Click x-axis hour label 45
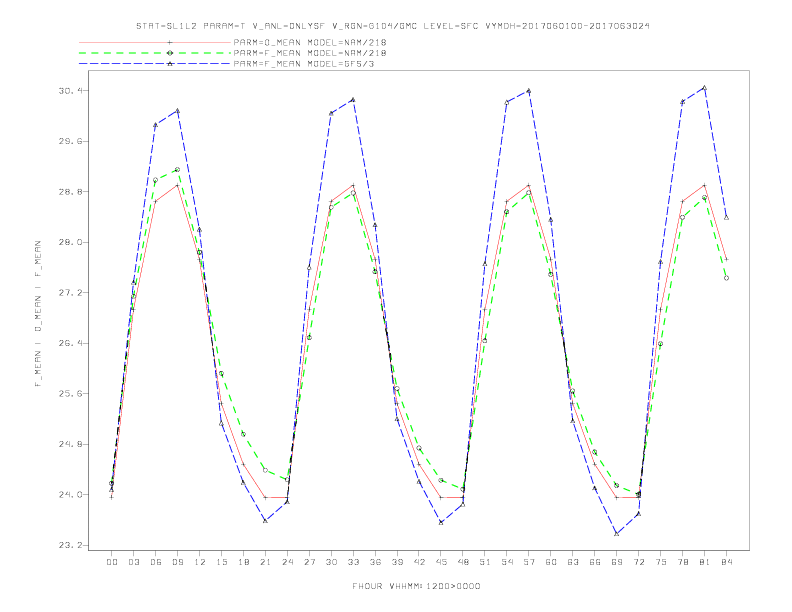 [441, 562]
